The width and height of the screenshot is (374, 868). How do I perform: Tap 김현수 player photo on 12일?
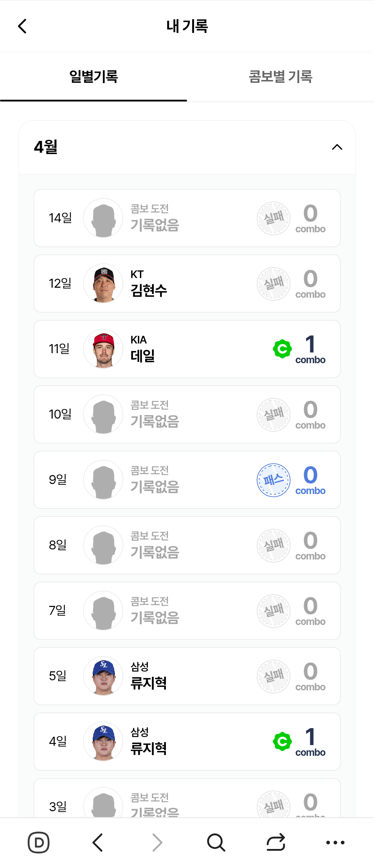pos(103,284)
